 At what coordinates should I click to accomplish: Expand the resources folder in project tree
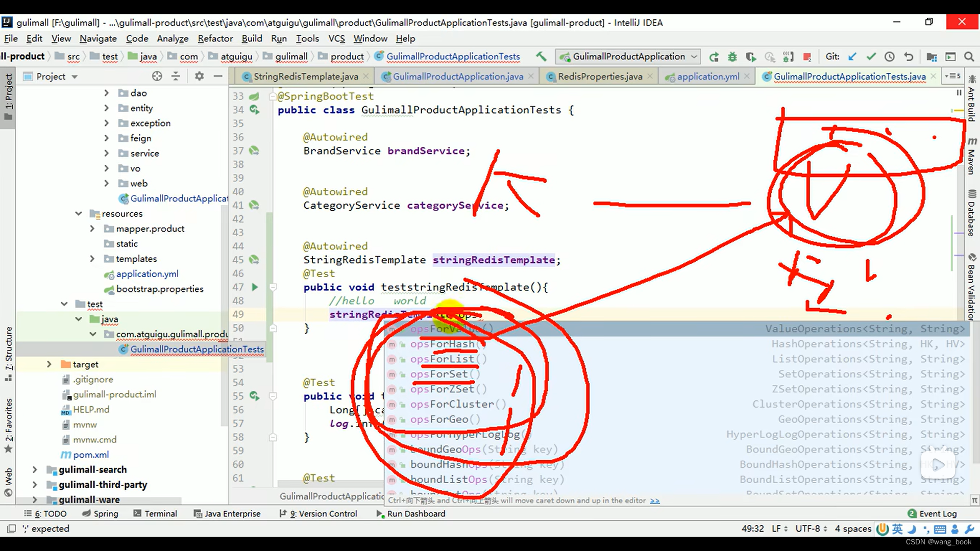coord(78,213)
